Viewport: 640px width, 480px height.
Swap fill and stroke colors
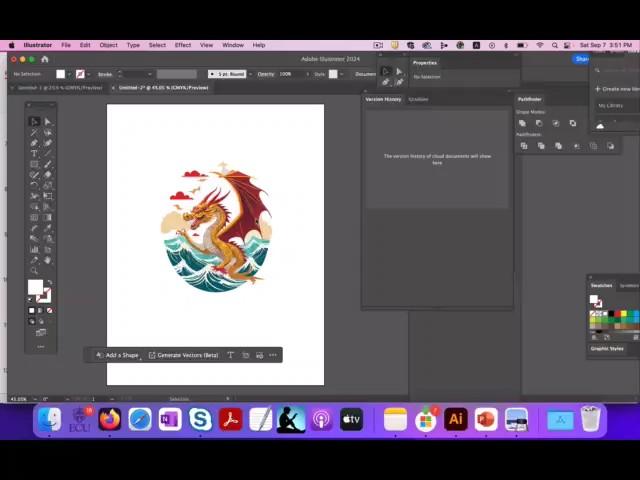point(50,282)
